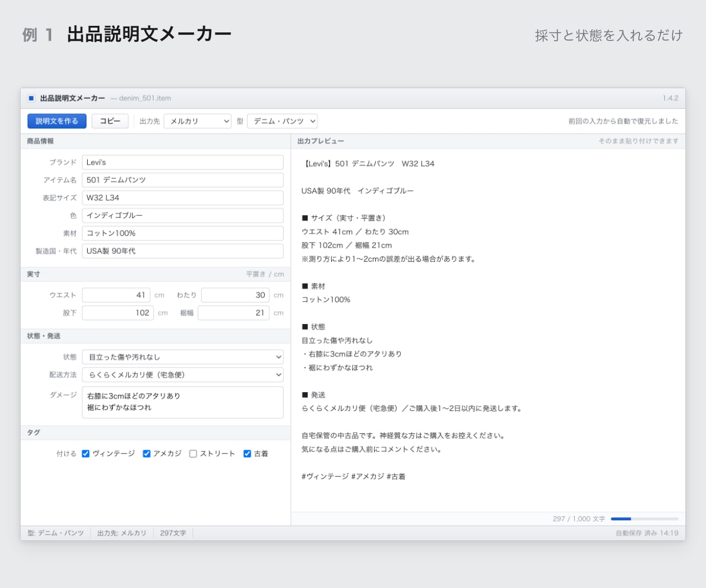The width and height of the screenshot is (706, 588).
Task: Click the hashtag line #ヴィンテージ #アメカジ #古着
Action: coord(353,476)
